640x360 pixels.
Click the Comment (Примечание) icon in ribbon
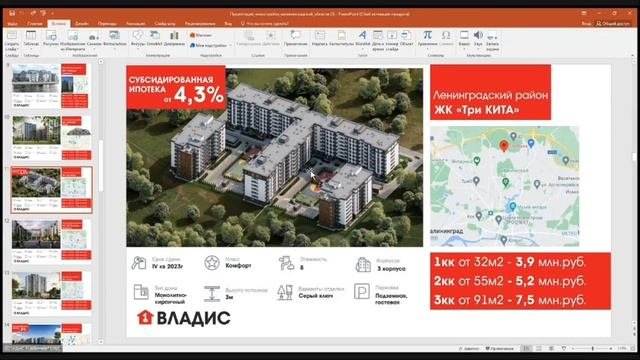(x=295, y=36)
